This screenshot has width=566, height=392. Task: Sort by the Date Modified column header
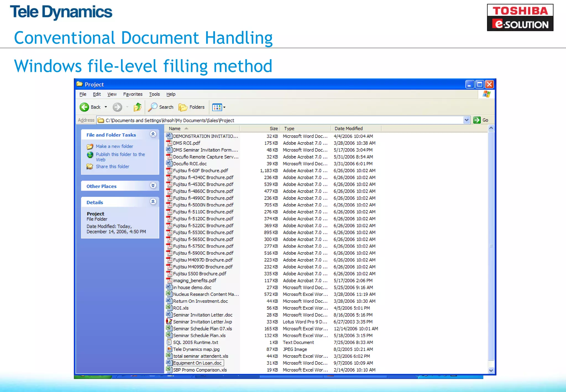[356, 128]
